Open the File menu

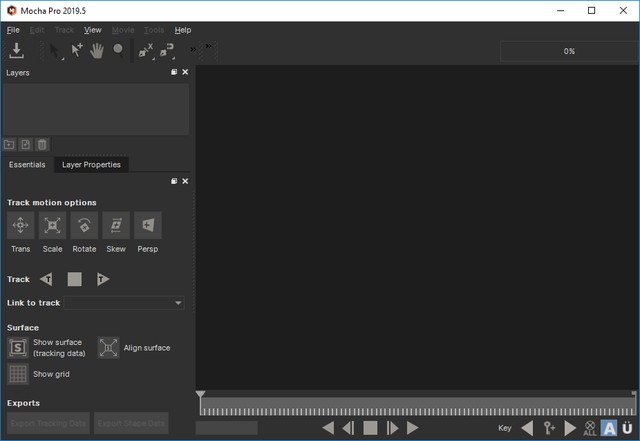[x=13, y=30]
